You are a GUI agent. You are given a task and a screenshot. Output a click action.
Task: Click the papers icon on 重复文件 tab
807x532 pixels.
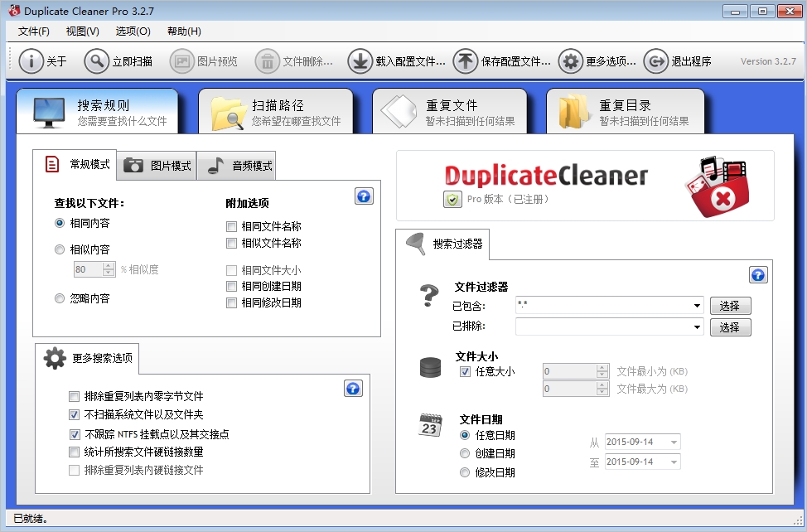tap(399, 112)
